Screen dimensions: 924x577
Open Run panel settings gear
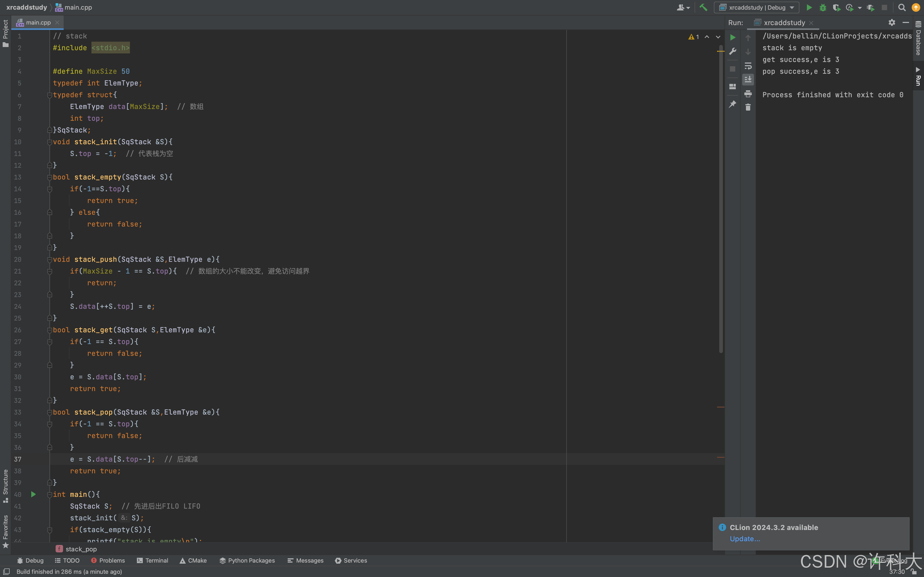coord(892,22)
